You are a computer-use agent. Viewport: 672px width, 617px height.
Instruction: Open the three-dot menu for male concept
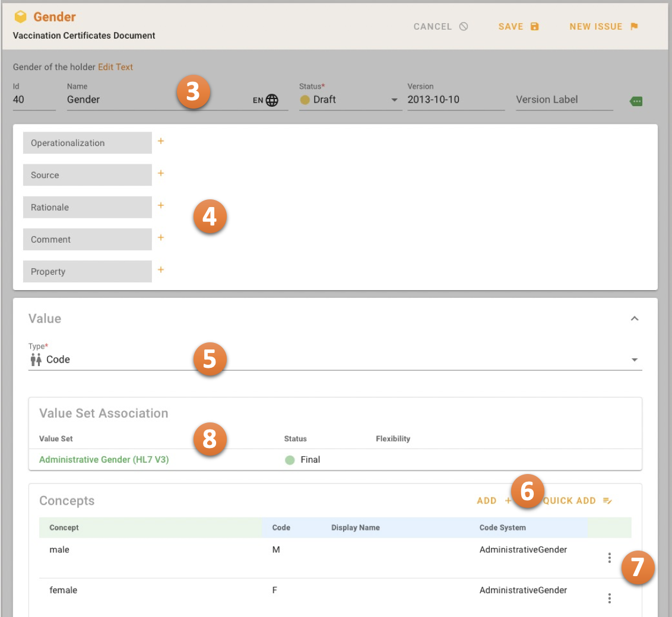point(609,558)
